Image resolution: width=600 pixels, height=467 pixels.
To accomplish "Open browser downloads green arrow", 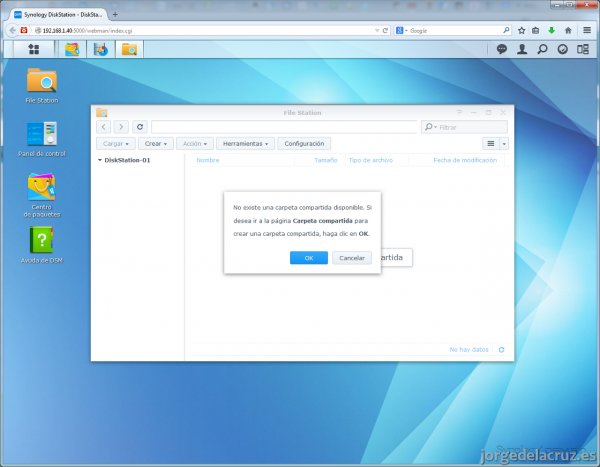I will (x=551, y=31).
